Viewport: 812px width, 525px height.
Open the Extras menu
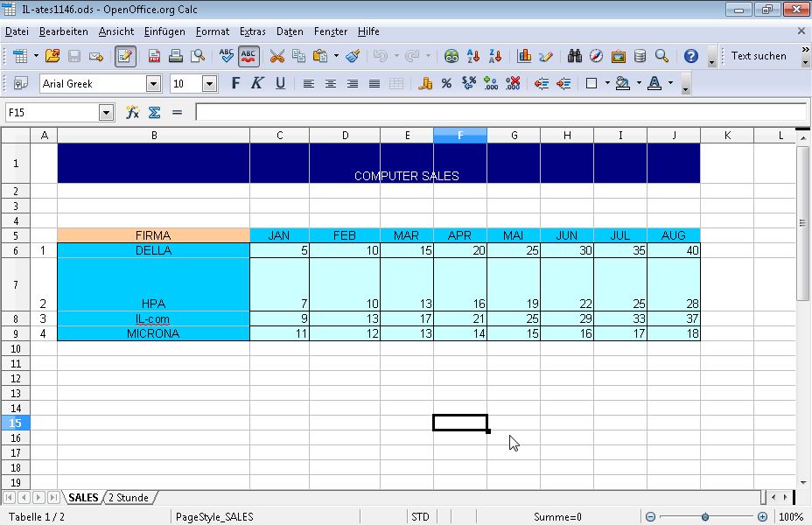point(253,31)
